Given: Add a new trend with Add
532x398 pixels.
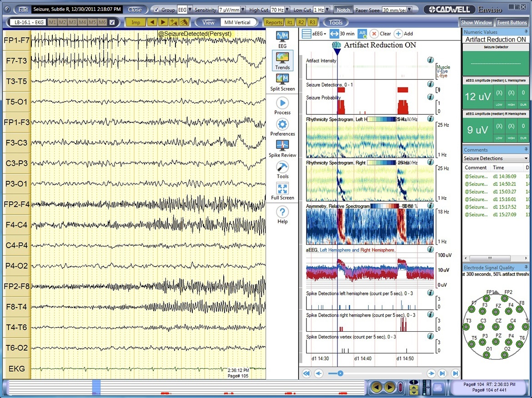Looking at the screenshot, I should [403, 34].
